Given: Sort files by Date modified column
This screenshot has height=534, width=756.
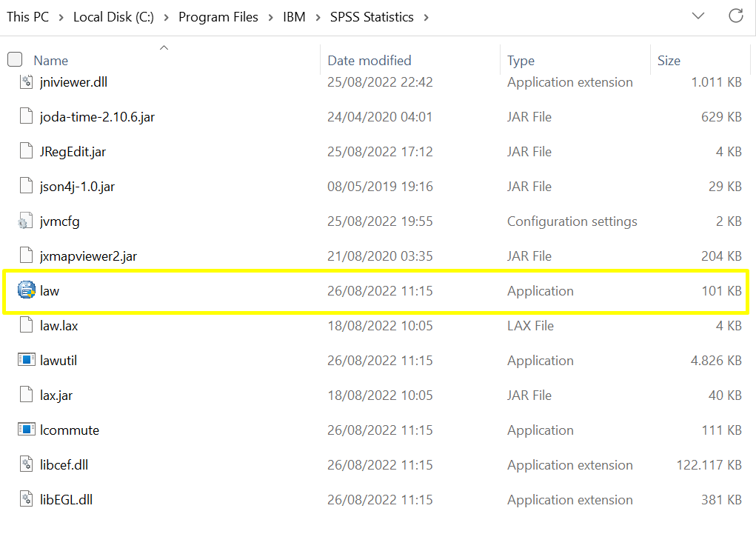Looking at the screenshot, I should [369, 61].
